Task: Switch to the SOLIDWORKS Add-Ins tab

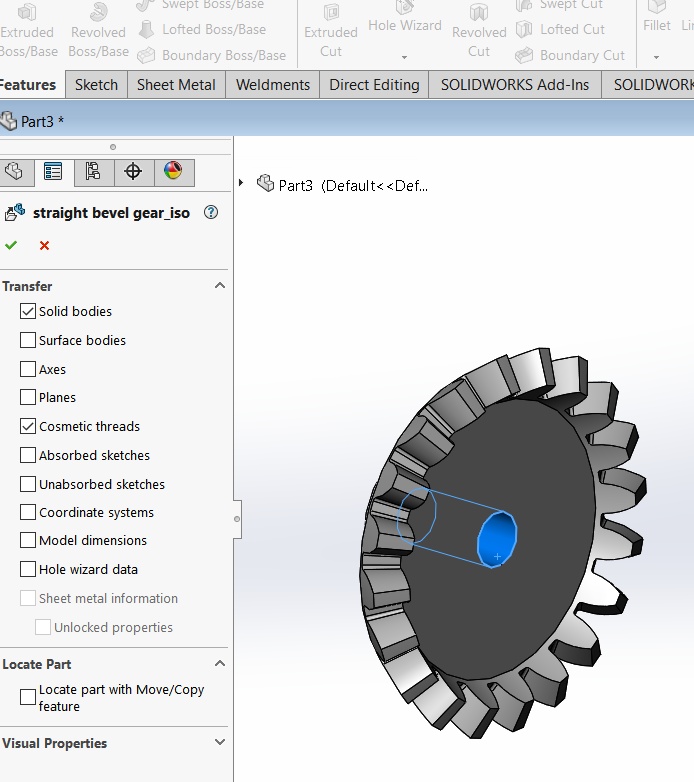Action: click(x=515, y=85)
